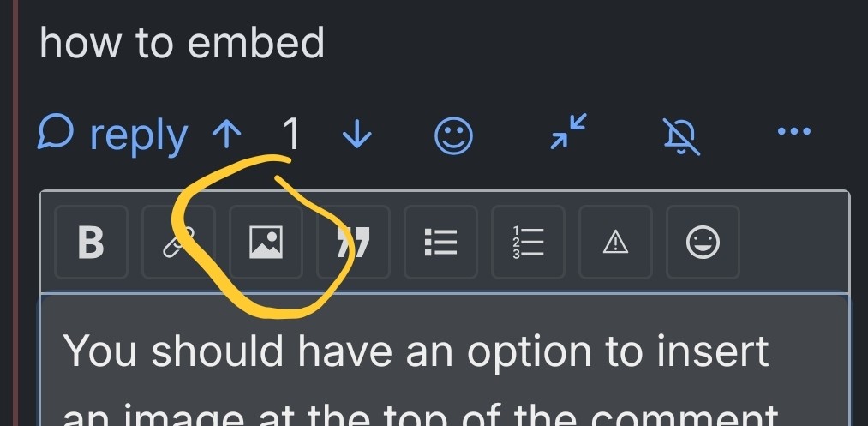
Task: Add a content warning with the triangle icon
Action: point(615,242)
